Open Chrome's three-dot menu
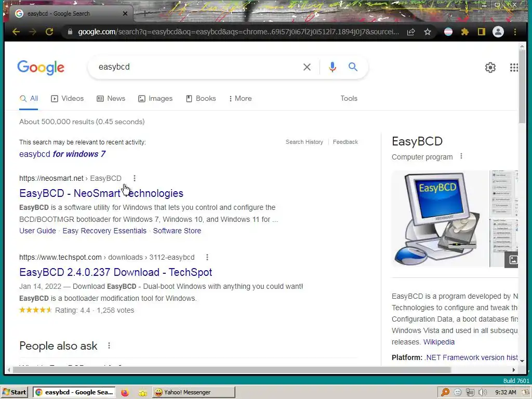This screenshot has width=532, height=399. tap(515, 32)
